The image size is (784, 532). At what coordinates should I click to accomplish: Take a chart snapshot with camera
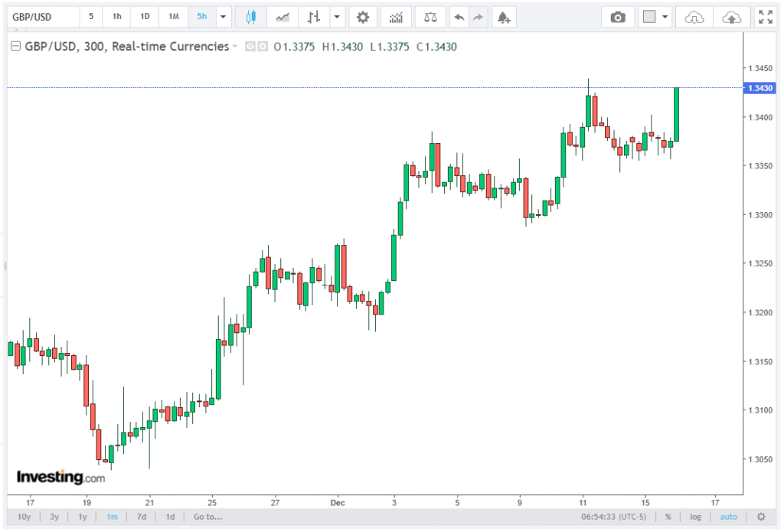click(x=617, y=17)
